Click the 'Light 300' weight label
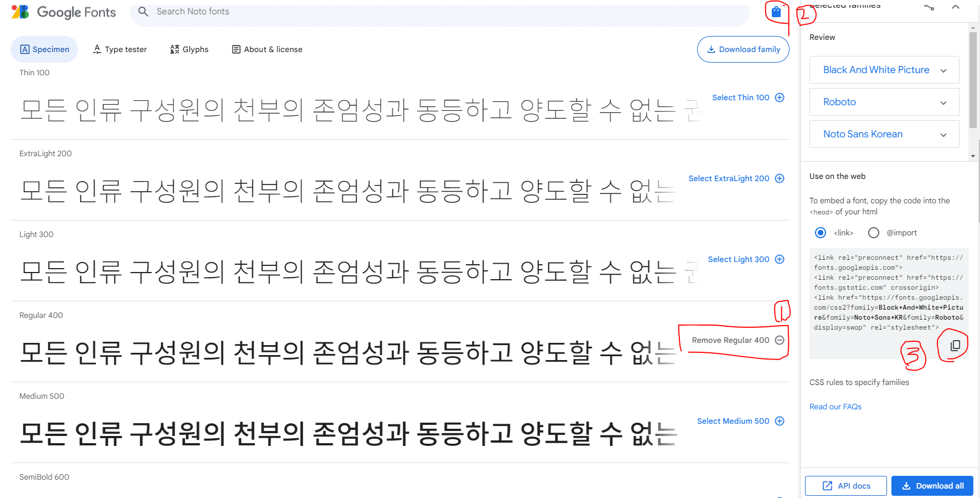Image resolution: width=980 pixels, height=498 pixels. point(37,234)
